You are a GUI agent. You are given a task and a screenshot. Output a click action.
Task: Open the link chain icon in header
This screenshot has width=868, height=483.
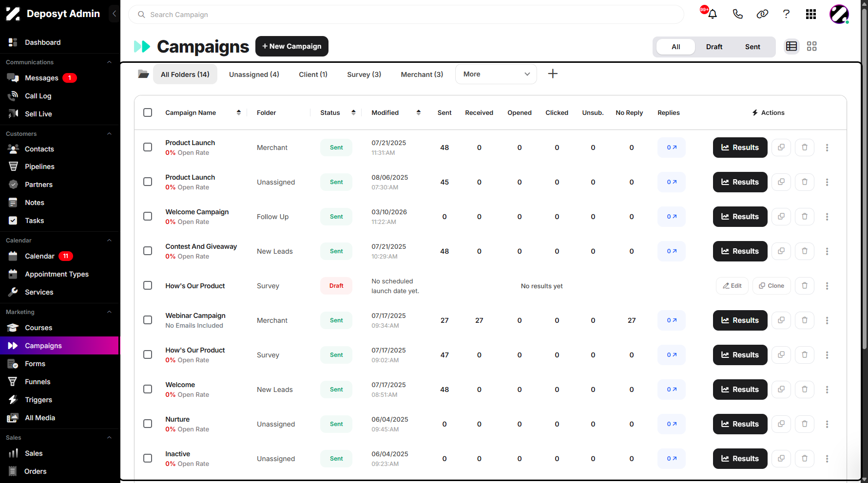click(762, 14)
